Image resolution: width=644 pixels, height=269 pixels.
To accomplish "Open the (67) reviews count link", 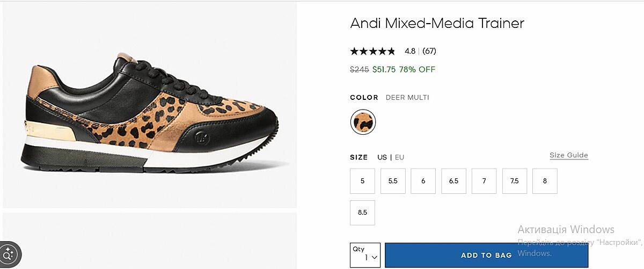I will 429,52.
